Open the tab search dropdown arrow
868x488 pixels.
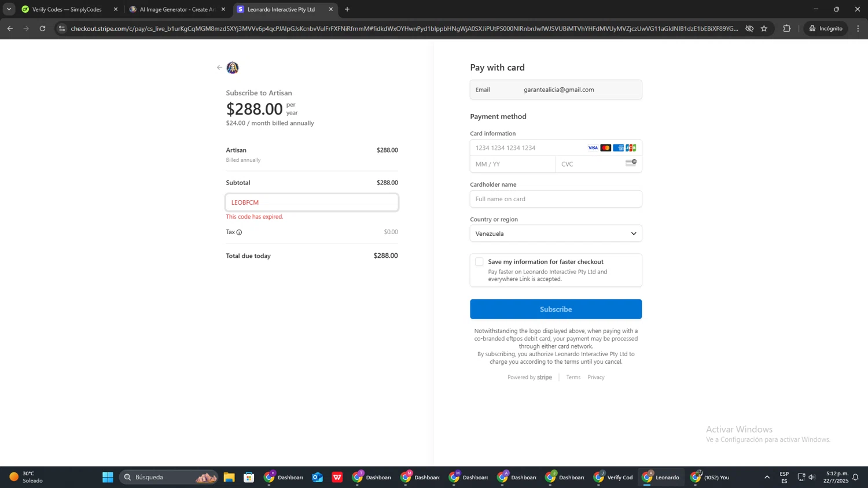tap(9, 9)
